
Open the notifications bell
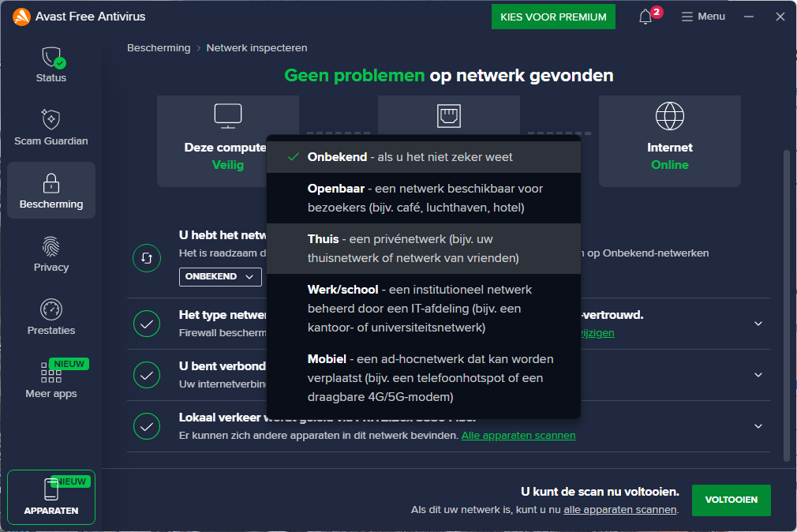(645, 17)
